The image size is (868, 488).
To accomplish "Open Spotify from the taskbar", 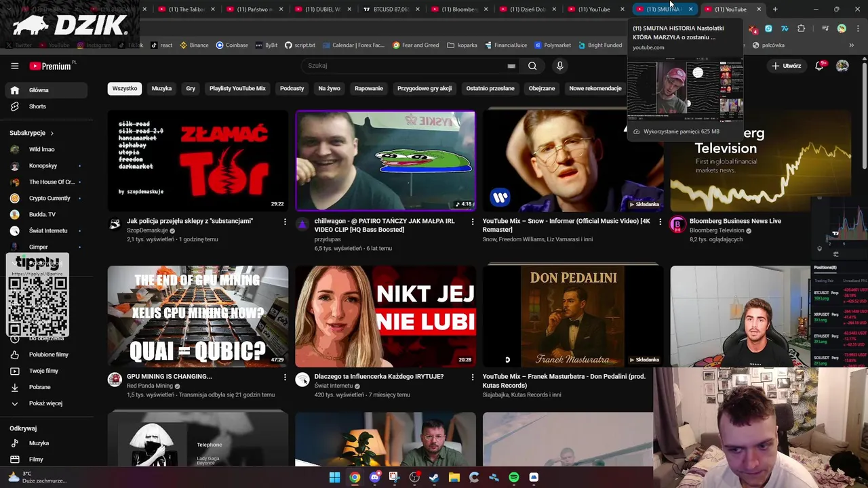I will [513, 477].
